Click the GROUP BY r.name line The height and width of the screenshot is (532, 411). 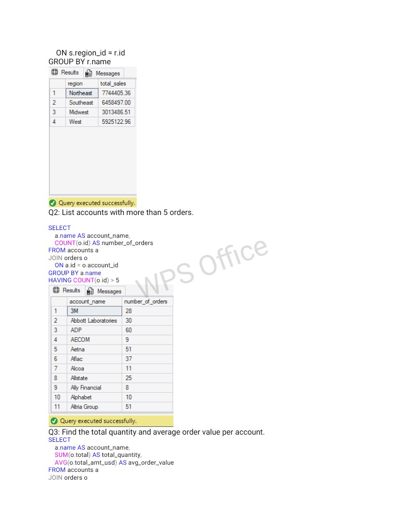tap(80, 62)
